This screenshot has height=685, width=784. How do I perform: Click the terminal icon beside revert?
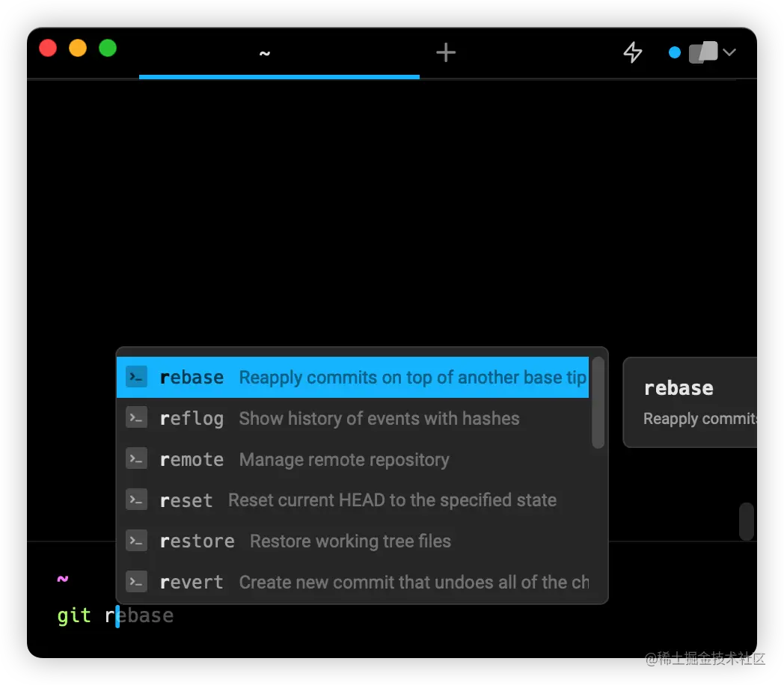136,582
